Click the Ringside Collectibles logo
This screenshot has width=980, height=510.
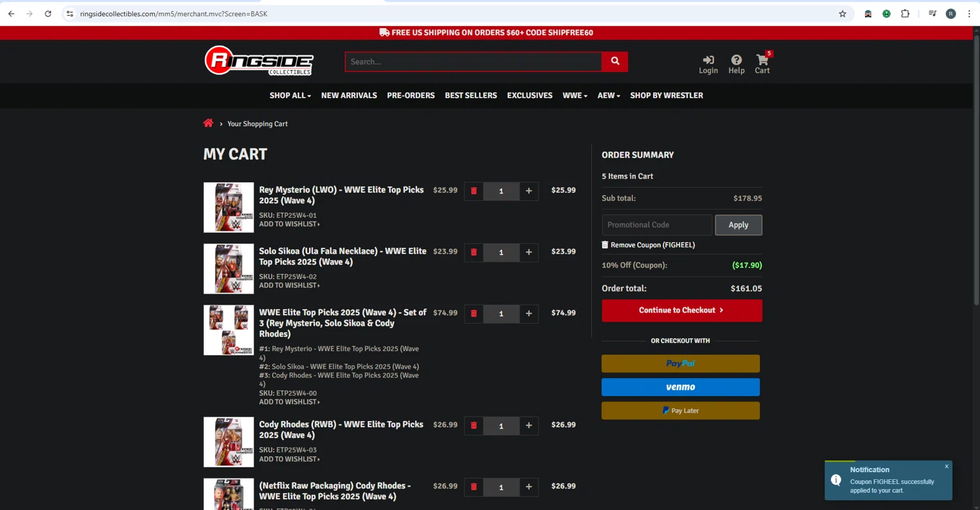[x=259, y=61]
